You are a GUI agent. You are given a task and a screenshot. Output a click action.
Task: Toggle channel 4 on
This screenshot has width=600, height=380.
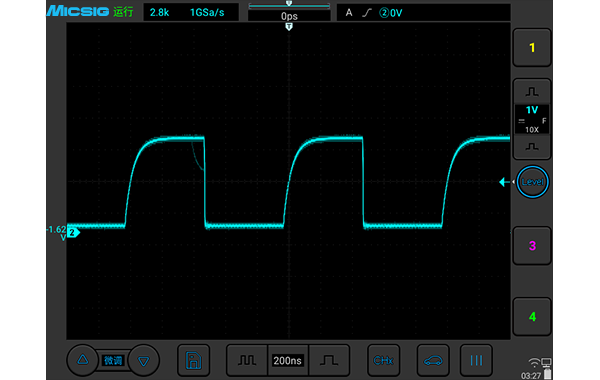(x=532, y=316)
